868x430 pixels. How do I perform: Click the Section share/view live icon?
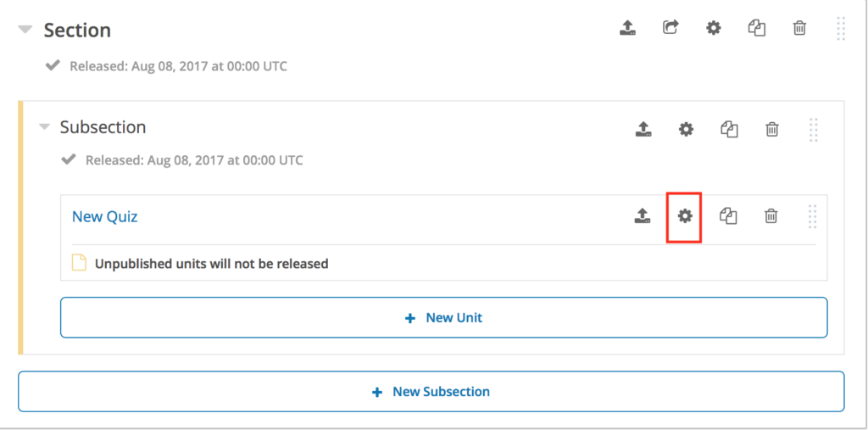coord(671,27)
